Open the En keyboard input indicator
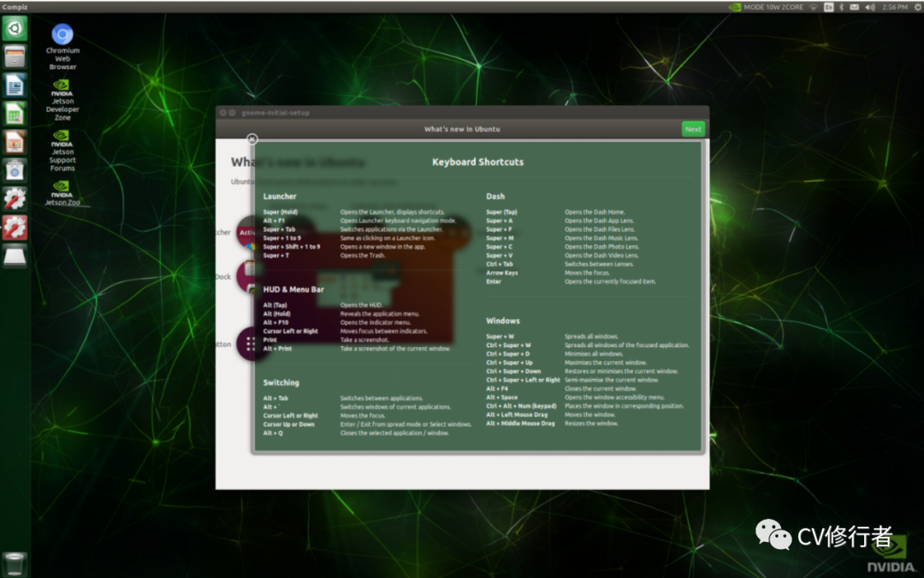This screenshot has width=924, height=578. pyautogui.click(x=828, y=7)
